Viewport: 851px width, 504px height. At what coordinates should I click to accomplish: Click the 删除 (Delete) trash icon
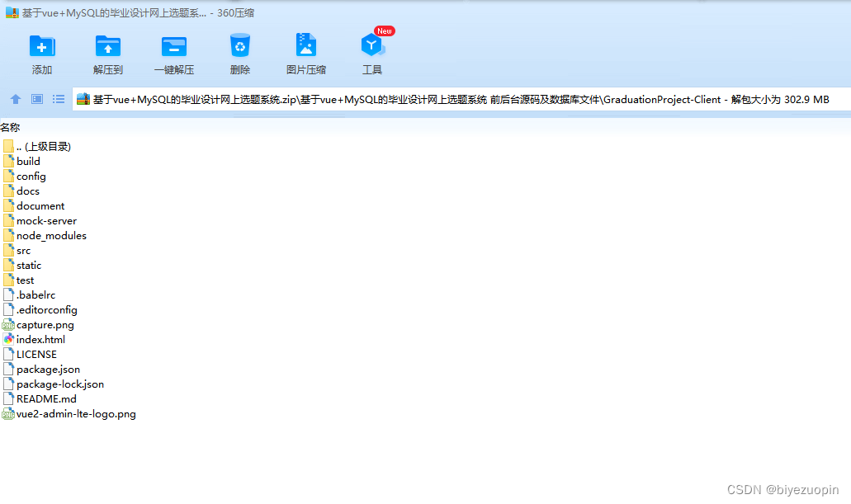(x=240, y=45)
